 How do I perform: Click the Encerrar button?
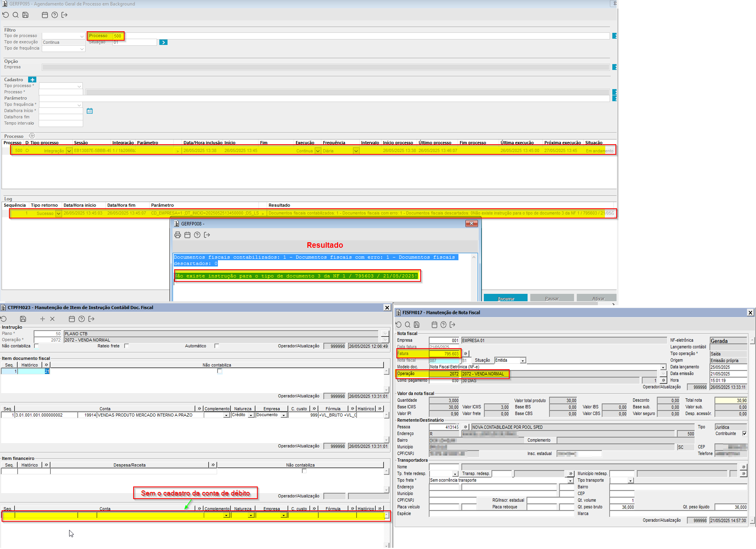(x=506, y=298)
